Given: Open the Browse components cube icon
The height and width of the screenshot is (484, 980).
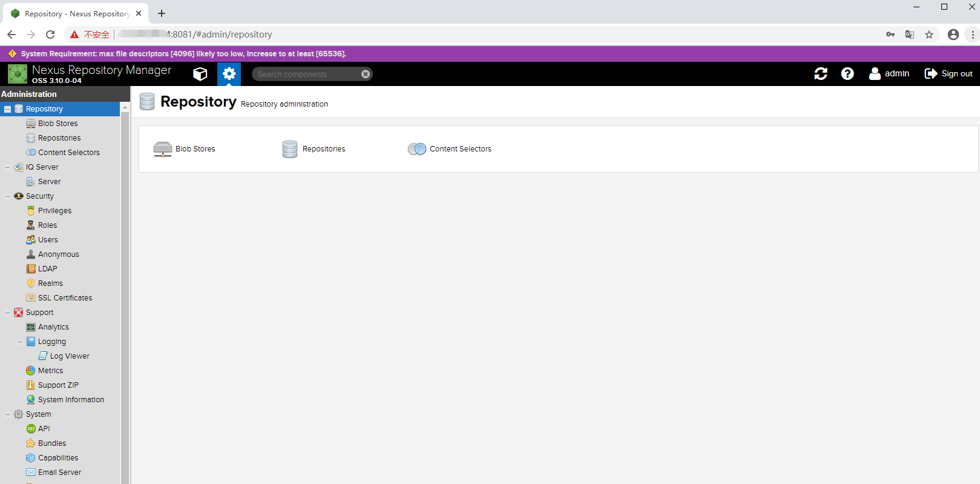Looking at the screenshot, I should point(200,74).
